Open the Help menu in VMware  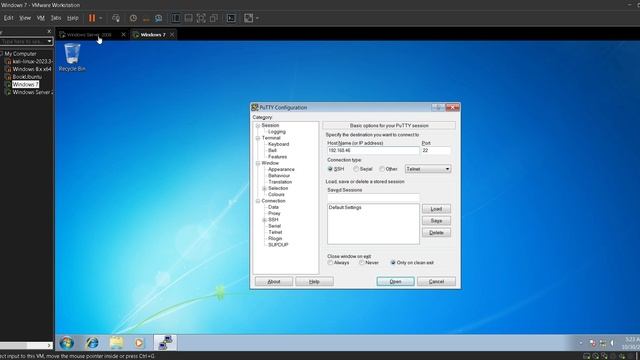pyautogui.click(x=73, y=18)
